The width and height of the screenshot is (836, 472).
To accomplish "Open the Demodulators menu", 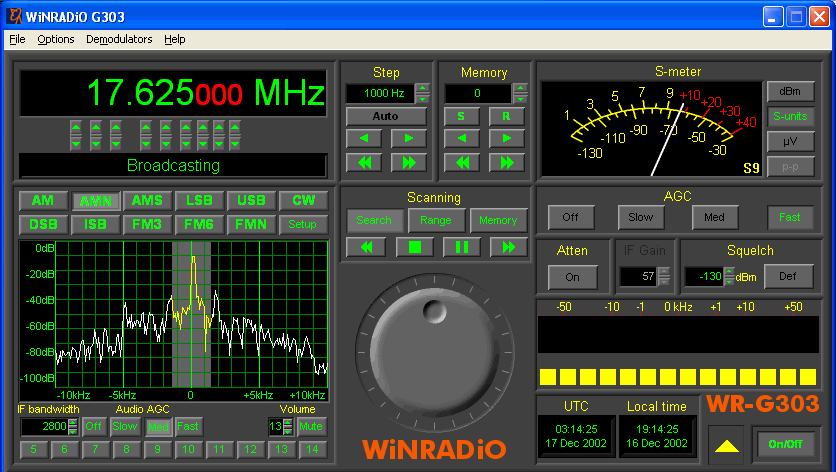I will tap(119, 39).
